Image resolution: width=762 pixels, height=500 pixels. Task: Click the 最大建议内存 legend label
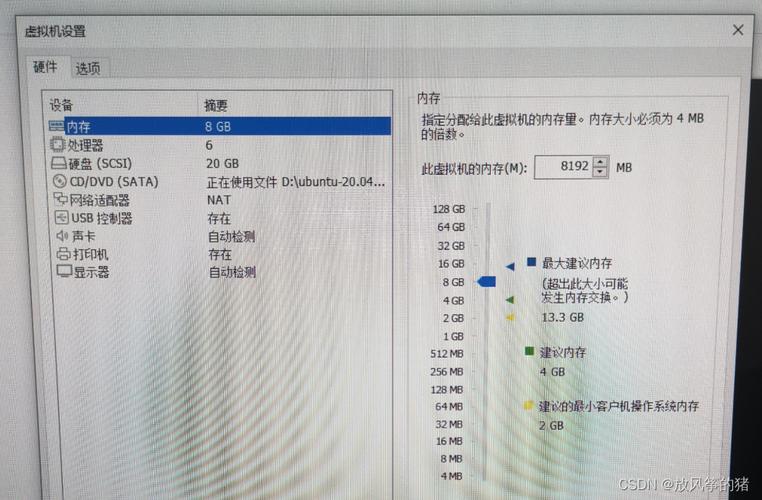coord(577,263)
